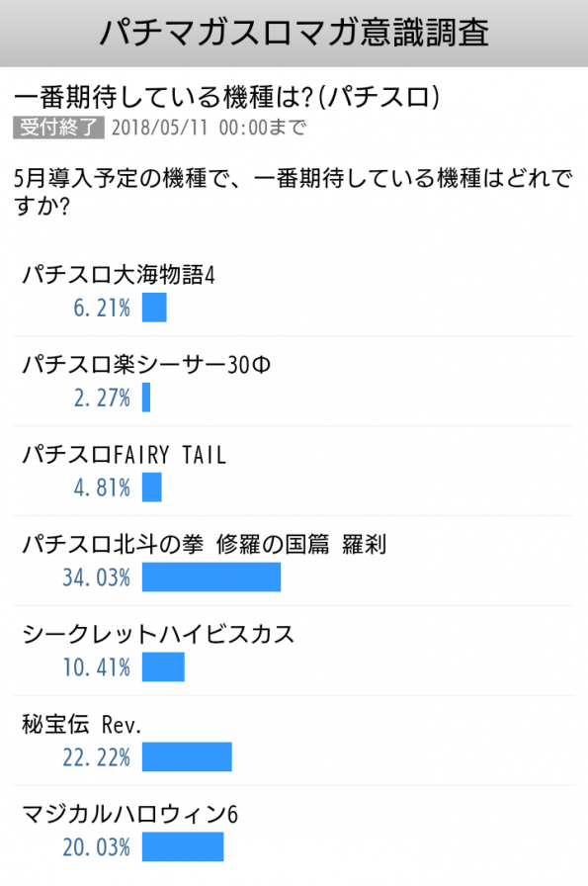This screenshot has height=886, width=588.
Task: Click the 34.03% percentage label
Action: 97,577
